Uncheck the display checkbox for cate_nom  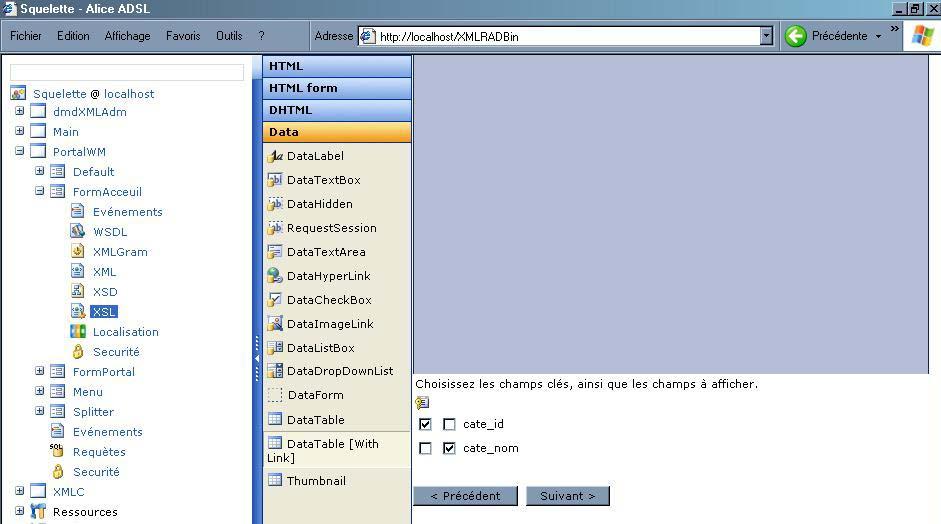[x=449, y=448]
